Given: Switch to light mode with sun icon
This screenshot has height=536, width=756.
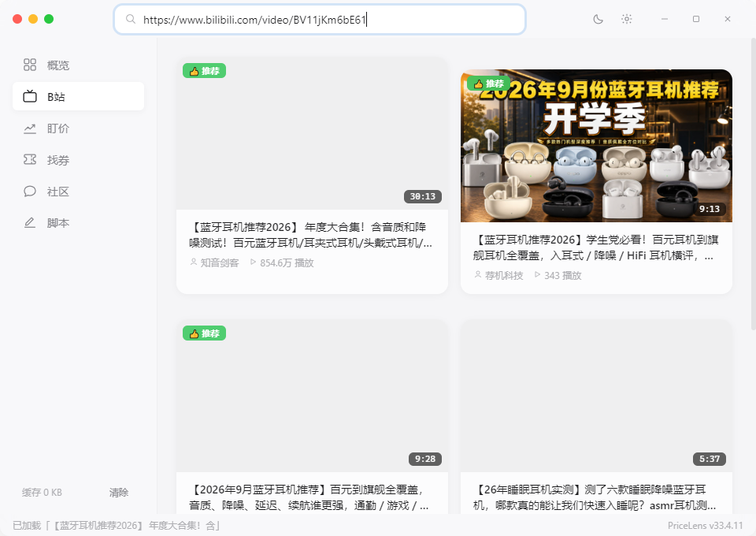Looking at the screenshot, I should (x=626, y=19).
